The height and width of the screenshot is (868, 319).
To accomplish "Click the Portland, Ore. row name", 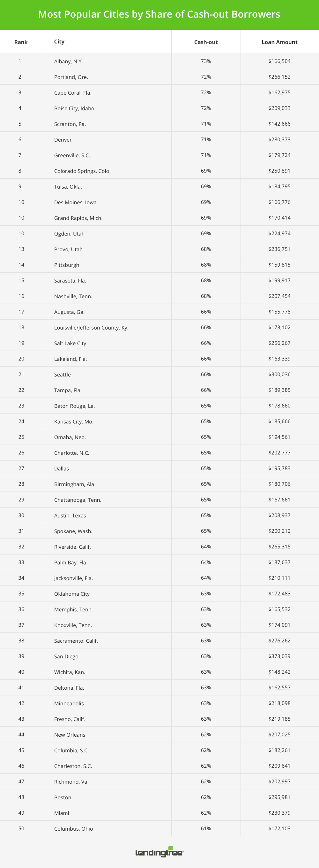I will click(x=71, y=77).
